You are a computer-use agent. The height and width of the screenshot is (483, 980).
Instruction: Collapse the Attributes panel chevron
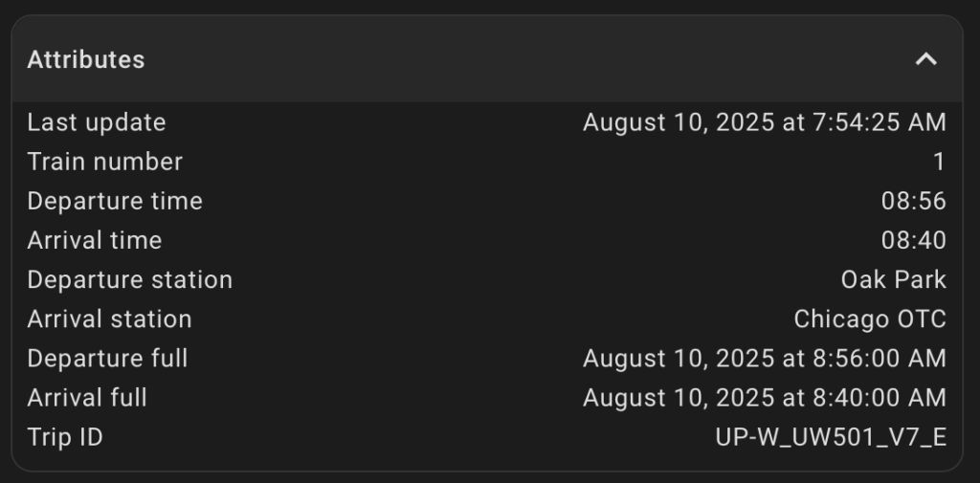926,60
